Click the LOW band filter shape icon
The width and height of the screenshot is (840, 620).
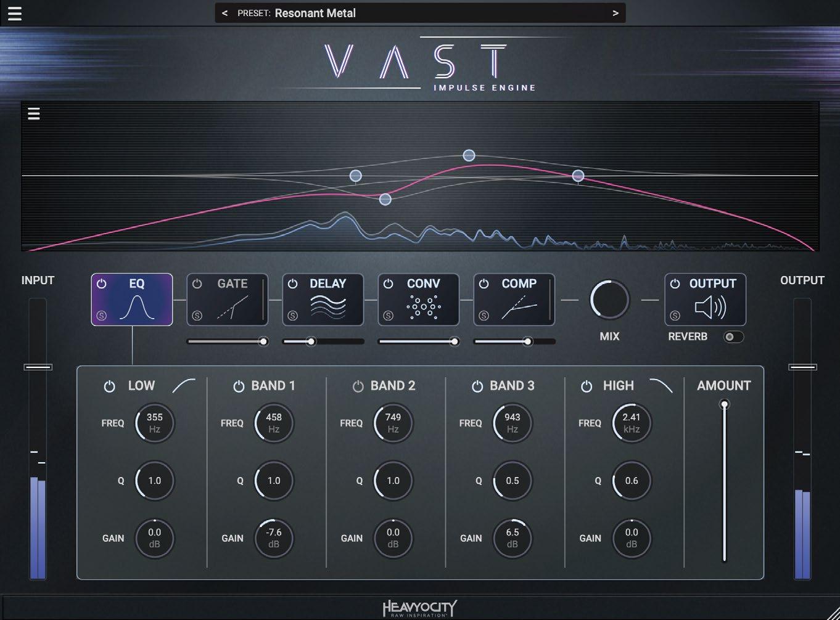[184, 386]
